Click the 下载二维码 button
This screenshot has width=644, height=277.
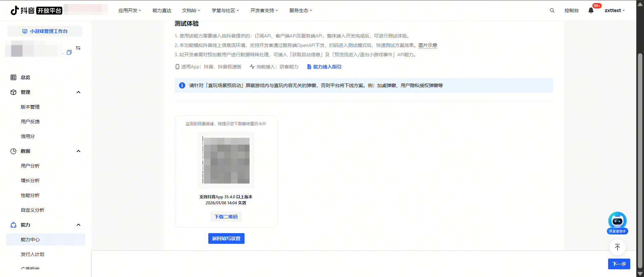coord(226,217)
